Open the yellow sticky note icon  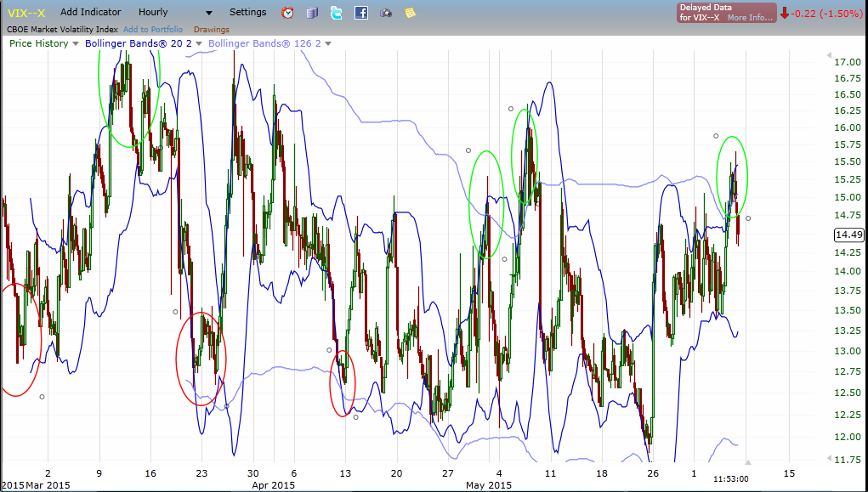[411, 13]
